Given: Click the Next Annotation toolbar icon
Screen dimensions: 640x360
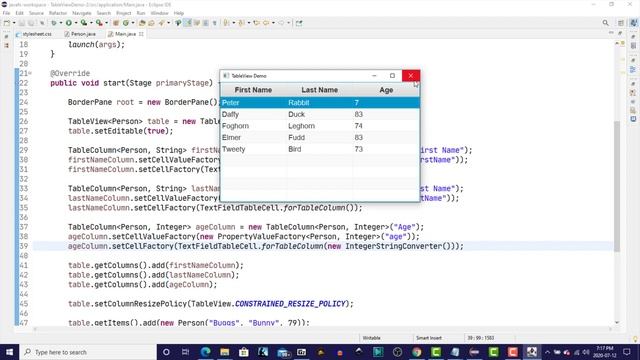Looking at the screenshot, I should [x=226, y=23].
